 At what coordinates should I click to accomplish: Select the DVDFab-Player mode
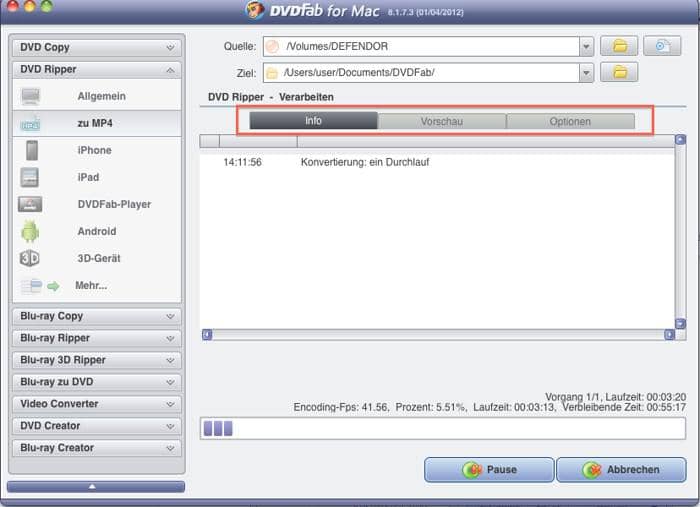[x=97, y=204]
